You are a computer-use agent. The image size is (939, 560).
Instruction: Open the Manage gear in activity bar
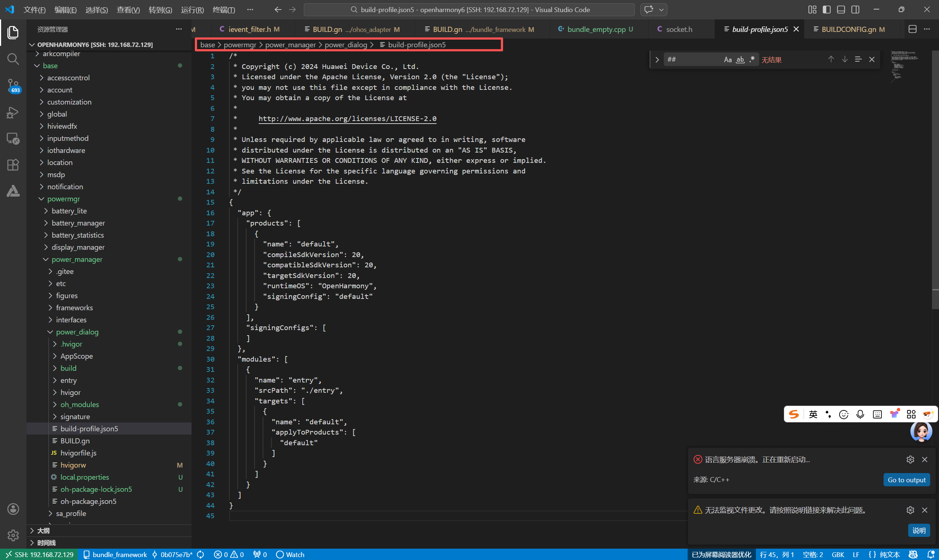coord(13,535)
